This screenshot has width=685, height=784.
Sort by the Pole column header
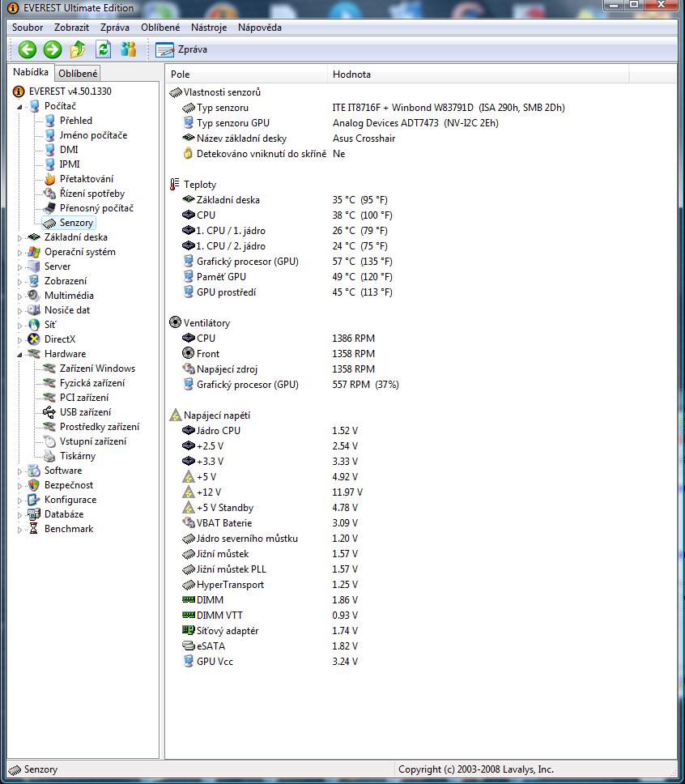click(246, 75)
